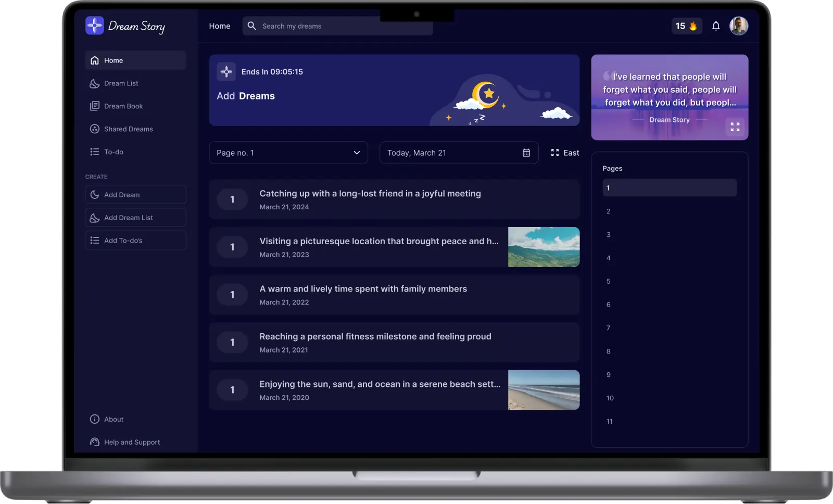Image resolution: width=833 pixels, height=504 pixels.
Task: Click the calendar icon in date field
Action: pyautogui.click(x=526, y=153)
